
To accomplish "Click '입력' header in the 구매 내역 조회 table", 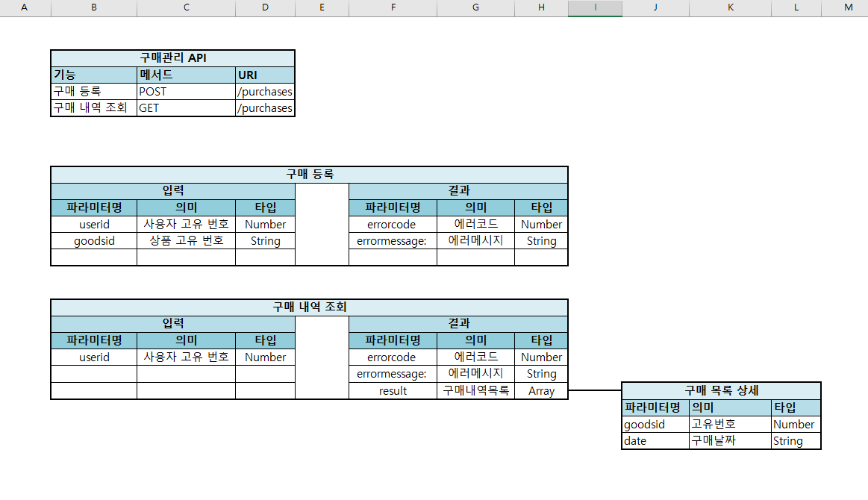I will pos(172,324).
